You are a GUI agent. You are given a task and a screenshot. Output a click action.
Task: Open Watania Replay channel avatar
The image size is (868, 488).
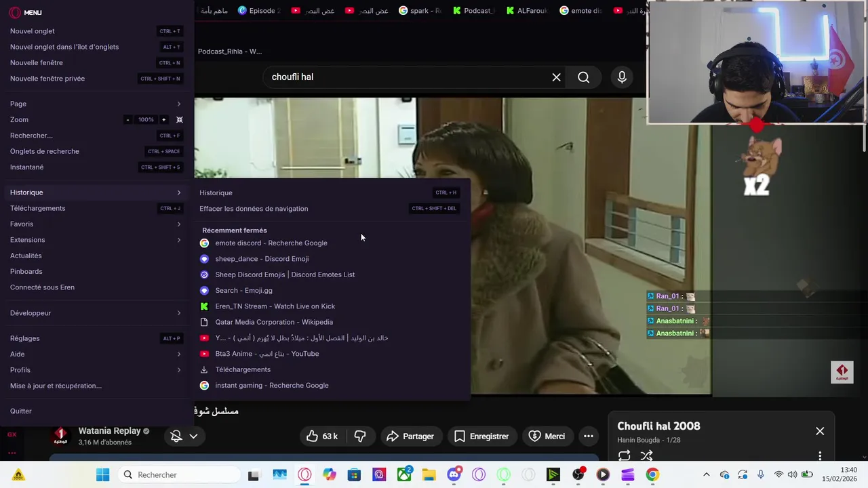point(60,436)
